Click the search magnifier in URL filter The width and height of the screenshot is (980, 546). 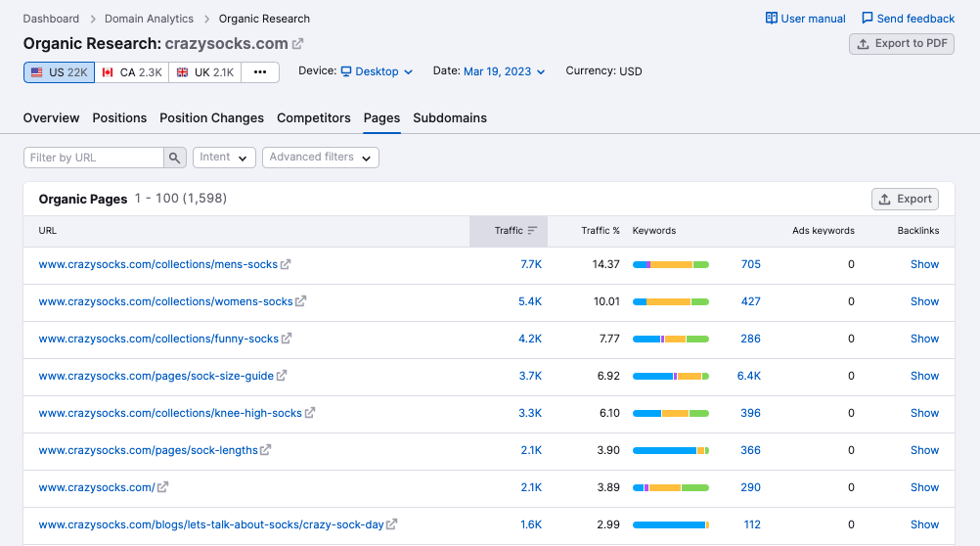pos(175,158)
